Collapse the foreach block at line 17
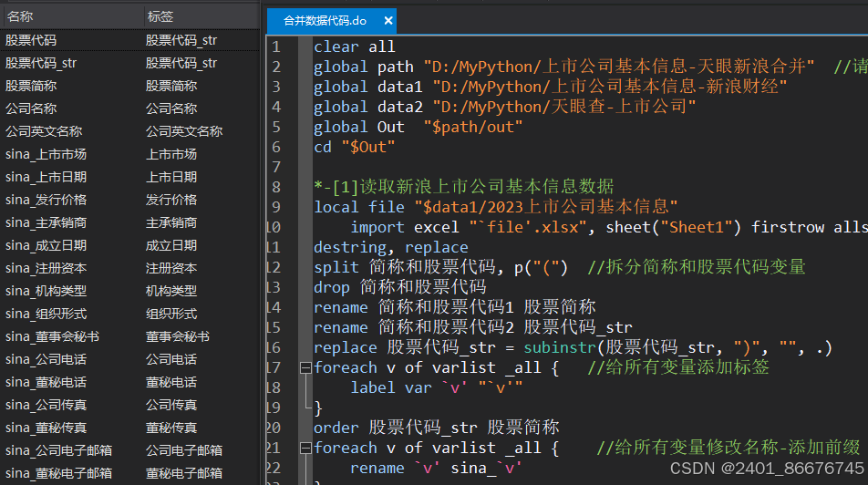The image size is (868, 485). tap(305, 367)
